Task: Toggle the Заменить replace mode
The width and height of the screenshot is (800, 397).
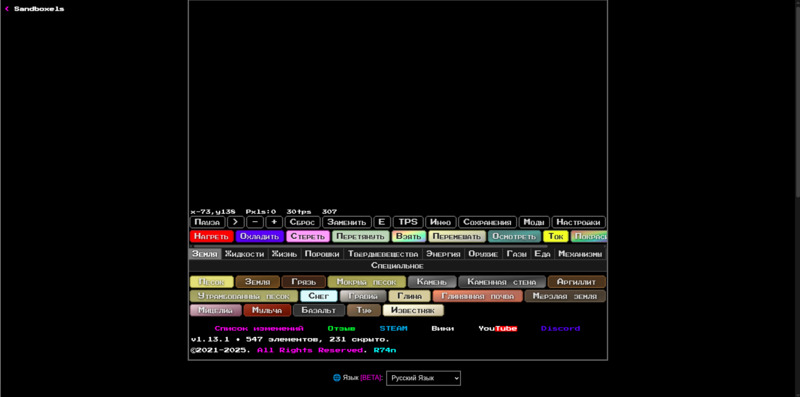Action: tap(347, 222)
